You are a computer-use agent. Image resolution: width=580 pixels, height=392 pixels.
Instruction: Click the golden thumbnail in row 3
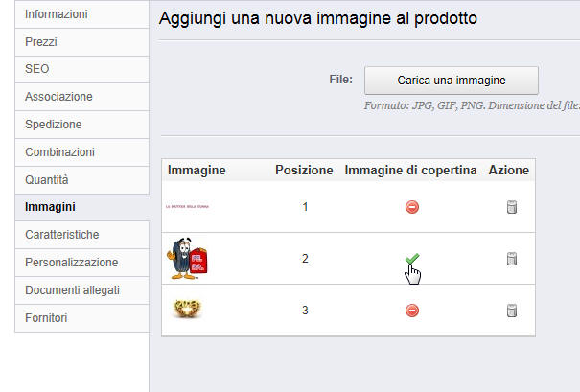(x=186, y=310)
